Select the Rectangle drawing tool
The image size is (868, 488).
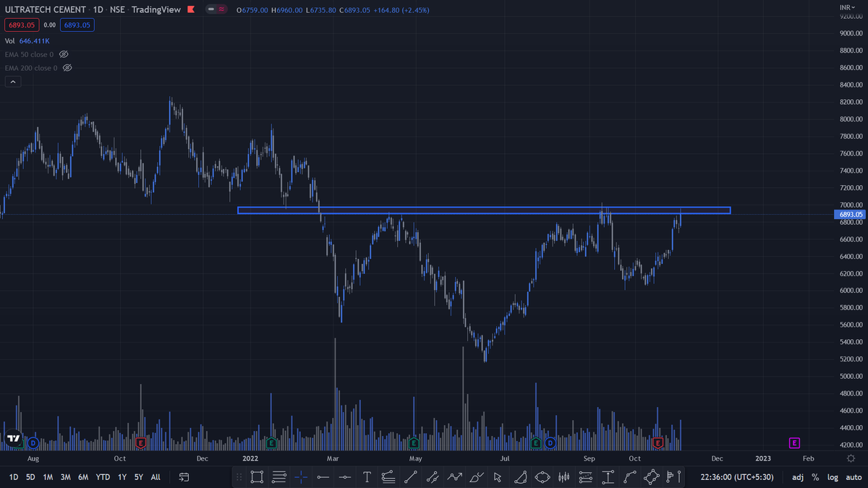tap(257, 476)
